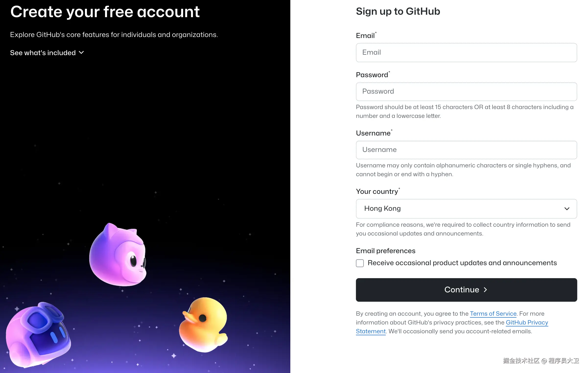
Task: Select the Username text box
Action: tap(466, 150)
